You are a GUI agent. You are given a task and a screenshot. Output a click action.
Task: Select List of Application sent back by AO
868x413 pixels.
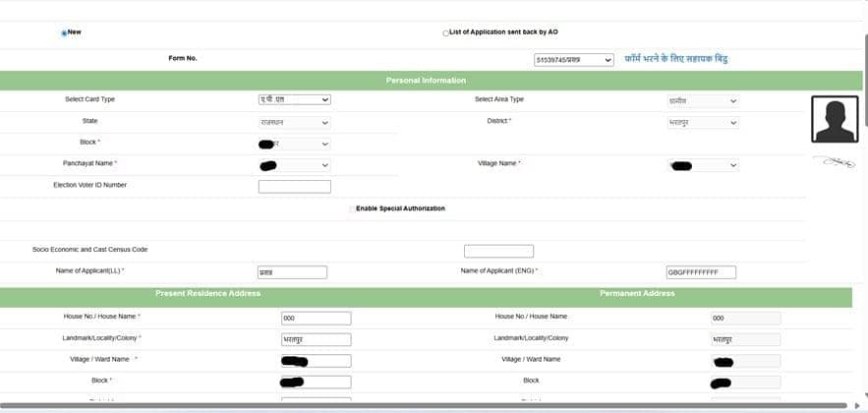445,32
